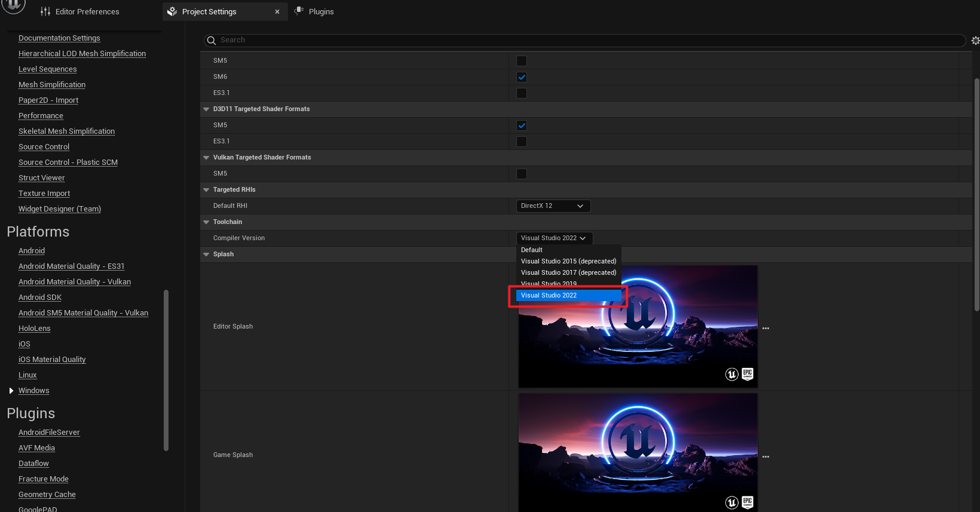This screenshot has height=512, width=980.
Task: Click the Editor Preferences sliders icon
Action: click(45, 11)
